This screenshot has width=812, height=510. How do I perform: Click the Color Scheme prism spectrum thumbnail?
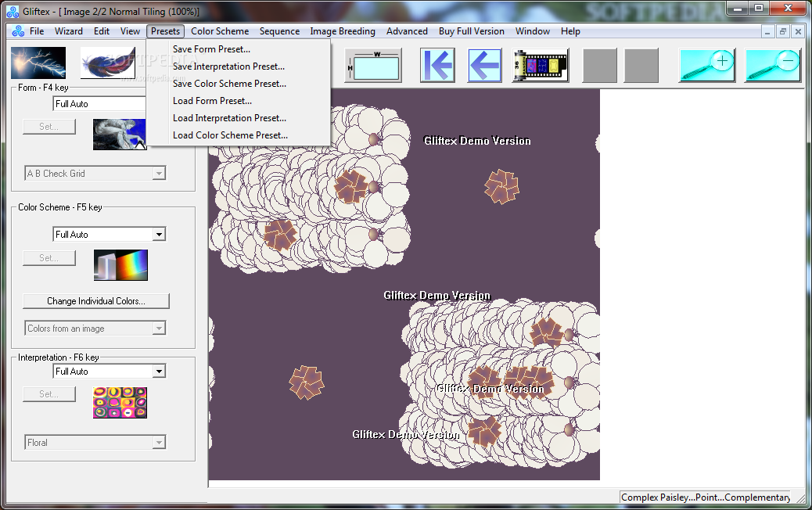click(x=120, y=265)
